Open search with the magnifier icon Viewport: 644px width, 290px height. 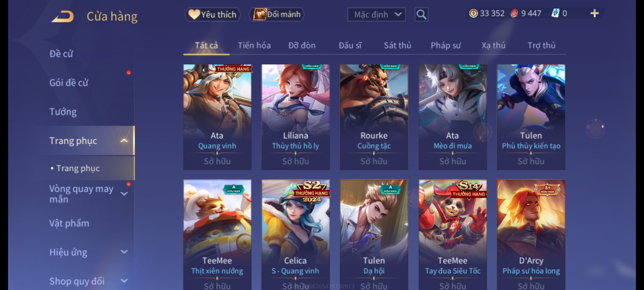(421, 15)
